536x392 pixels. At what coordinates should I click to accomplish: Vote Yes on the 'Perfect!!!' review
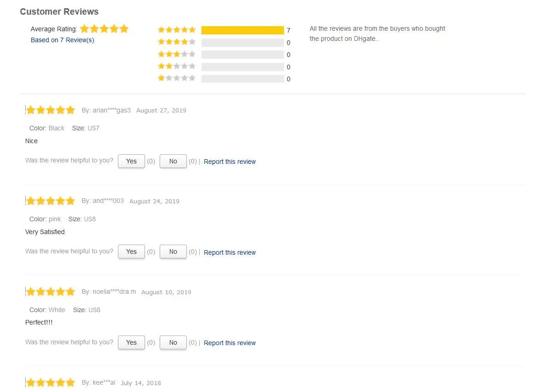coord(131,342)
